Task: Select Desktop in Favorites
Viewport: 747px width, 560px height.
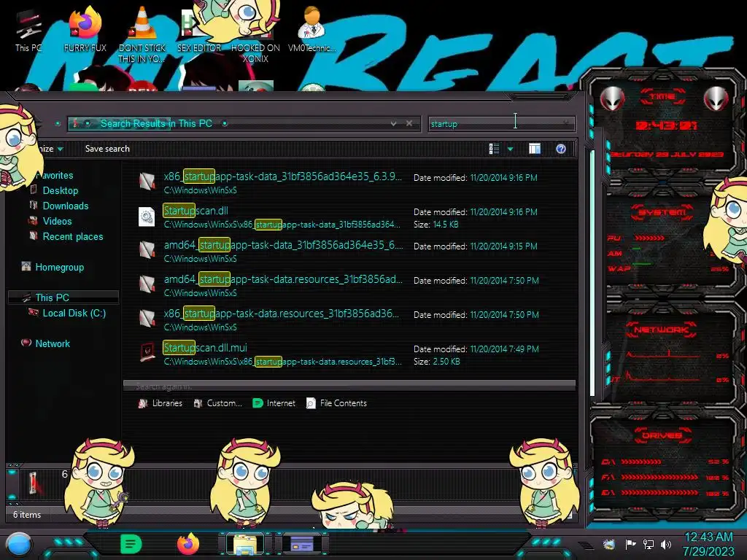Action: coord(61,190)
